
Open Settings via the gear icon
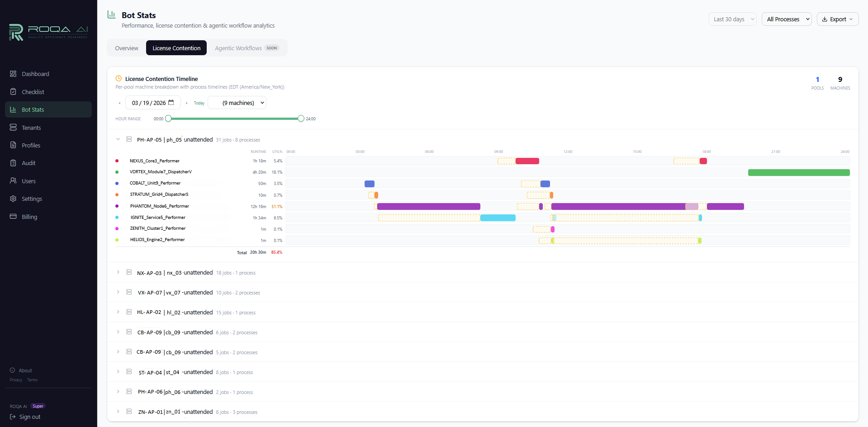tap(14, 199)
